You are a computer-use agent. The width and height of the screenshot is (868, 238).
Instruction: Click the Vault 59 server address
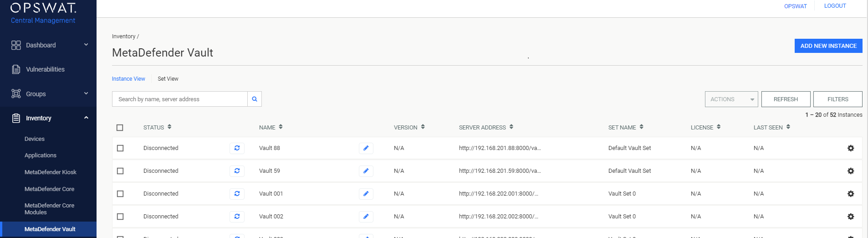pos(500,171)
